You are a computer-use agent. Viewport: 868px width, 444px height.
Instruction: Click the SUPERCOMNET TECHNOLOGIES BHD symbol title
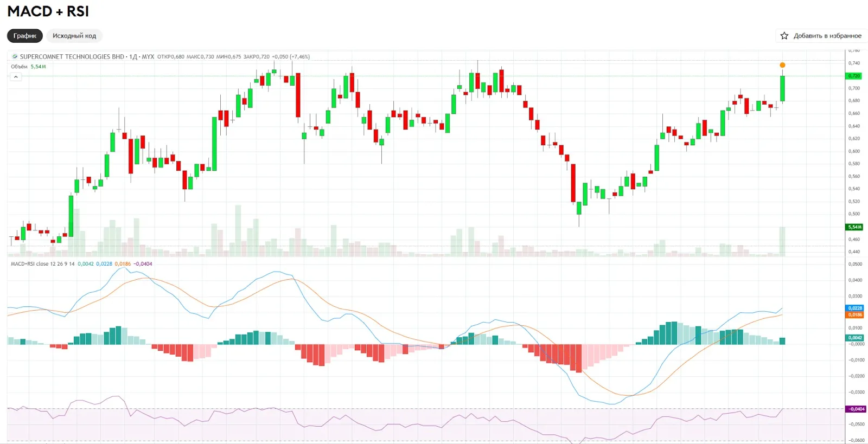pos(72,56)
